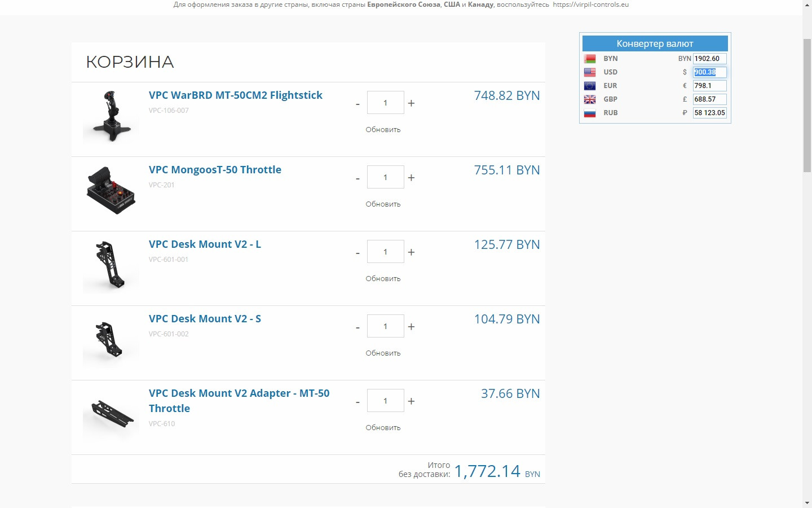The height and width of the screenshot is (508, 812).
Task: Increase quantity of WarBRD MT-50CM2 Flightstick
Action: pyautogui.click(x=411, y=103)
